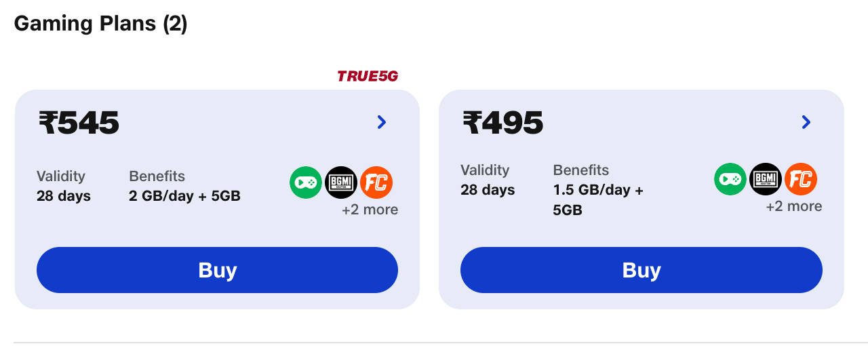Click "2 GB/day + 5GB" benefits text
The height and width of the screenshot is (346, 868).
click(x=184, y=196)
